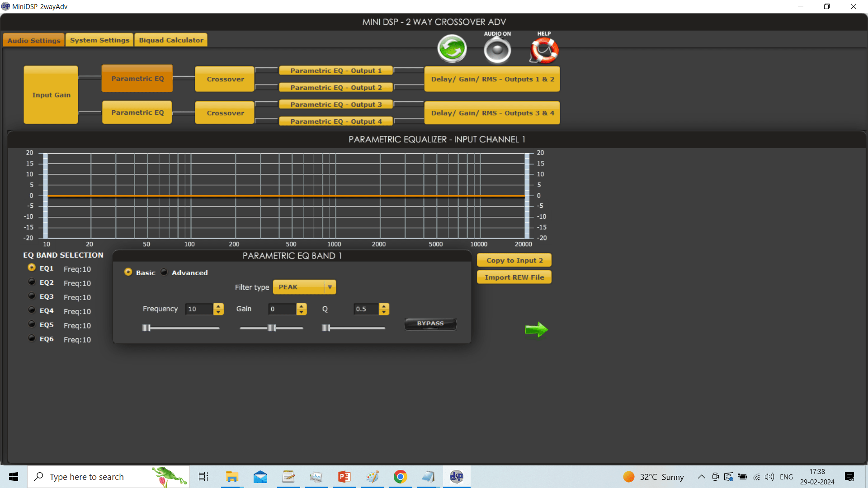
Task: Open the top Crossover block
Action: coord(225,79)
